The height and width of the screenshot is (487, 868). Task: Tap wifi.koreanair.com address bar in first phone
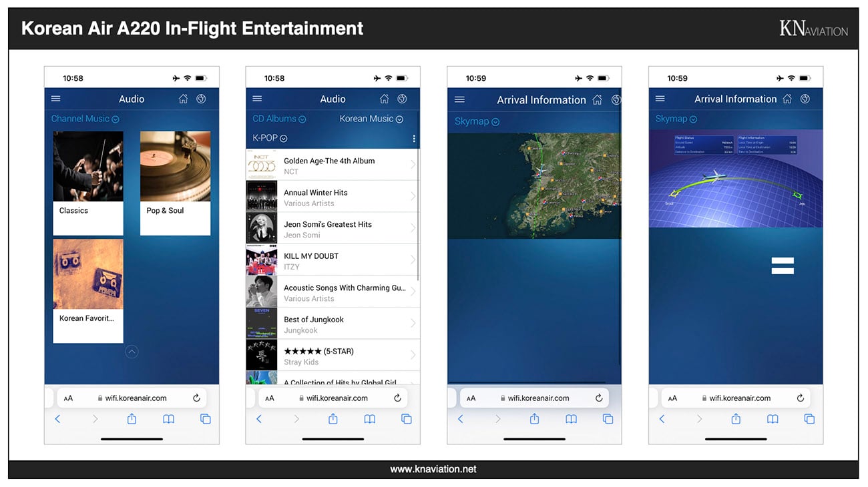coord(132,398)
